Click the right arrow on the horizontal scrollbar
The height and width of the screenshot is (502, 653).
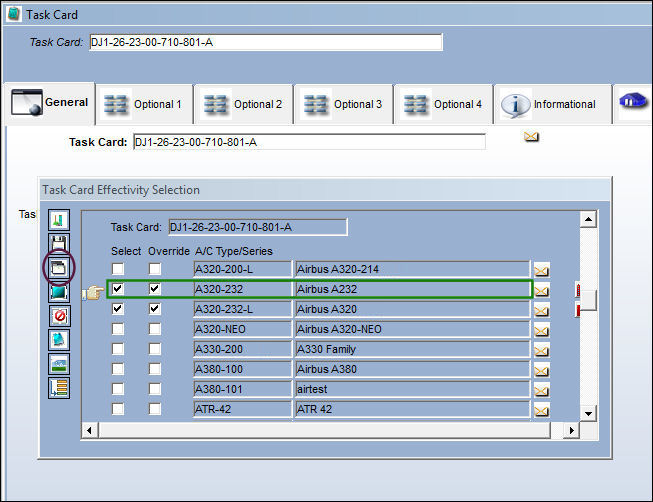571,430
